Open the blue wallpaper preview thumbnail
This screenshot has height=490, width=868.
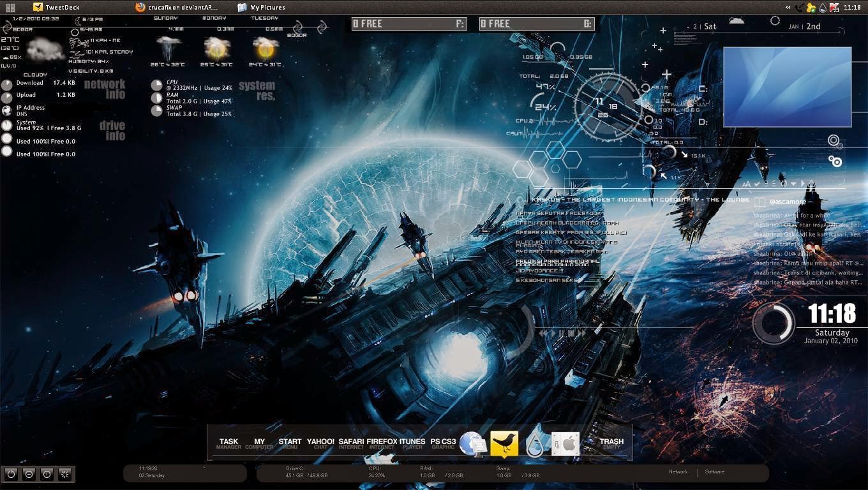click(x=788, y=87)
